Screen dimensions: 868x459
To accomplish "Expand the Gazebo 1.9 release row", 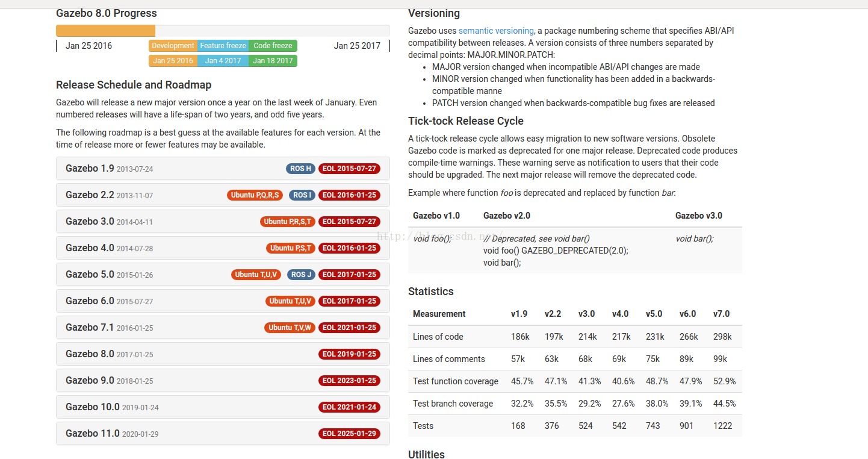I will [223, 169].
